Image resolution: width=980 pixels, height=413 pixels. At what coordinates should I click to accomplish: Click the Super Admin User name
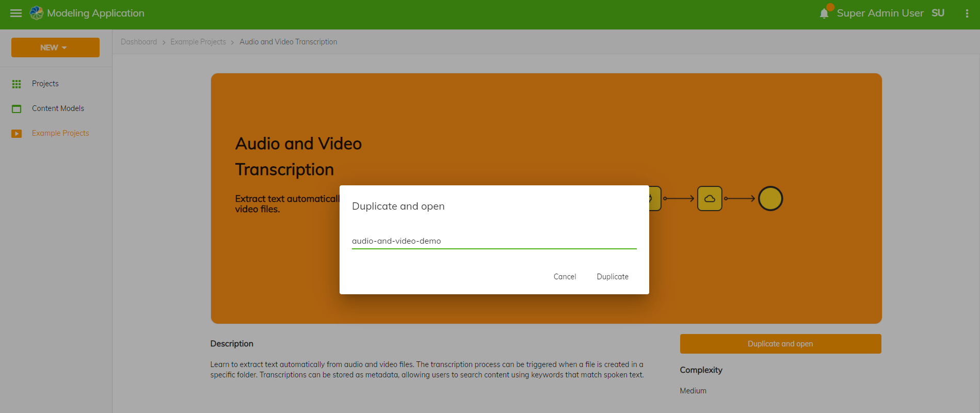[880, 13]
